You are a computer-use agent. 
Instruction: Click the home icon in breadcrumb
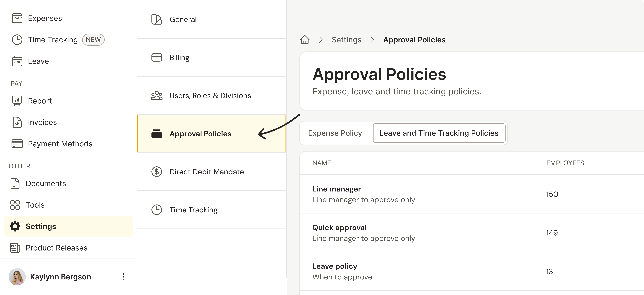(305, 40)
